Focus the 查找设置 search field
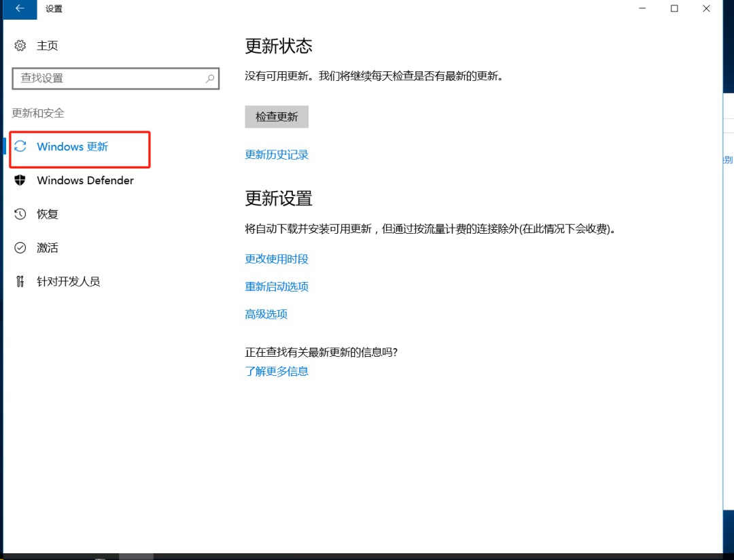The width and height of the screenshot is (734, 560). (x=109, y=79)
